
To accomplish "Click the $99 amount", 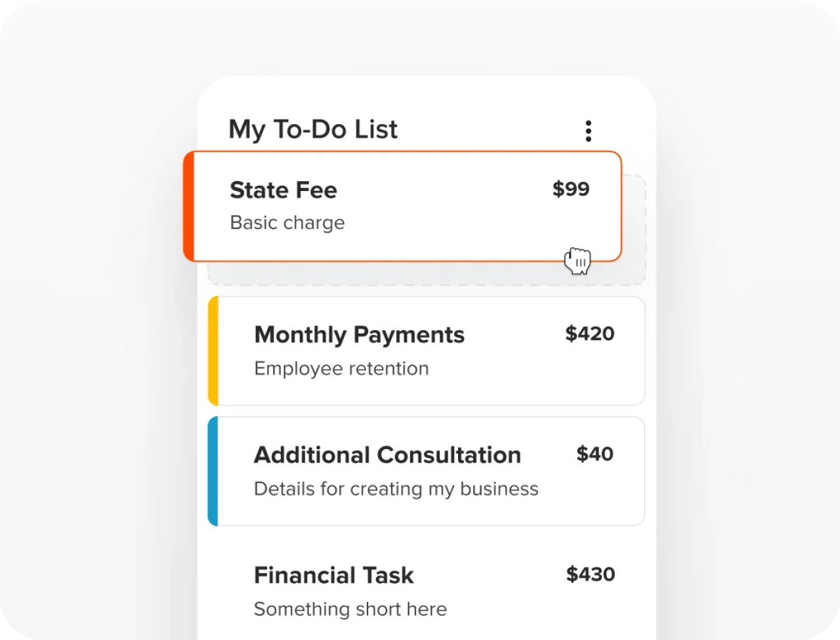I will 570,189.
